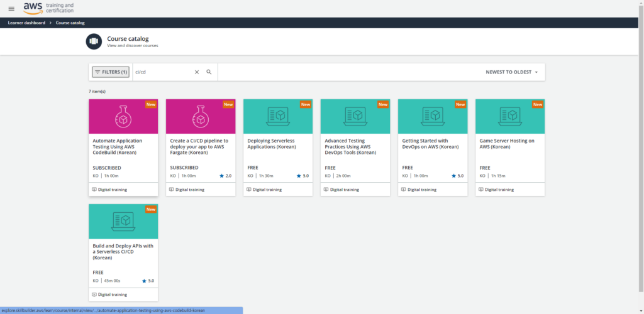Viewport: 644px width, 314px height.
Task: Open the hamburger navigation menu
Action: [x=11, y=9]
